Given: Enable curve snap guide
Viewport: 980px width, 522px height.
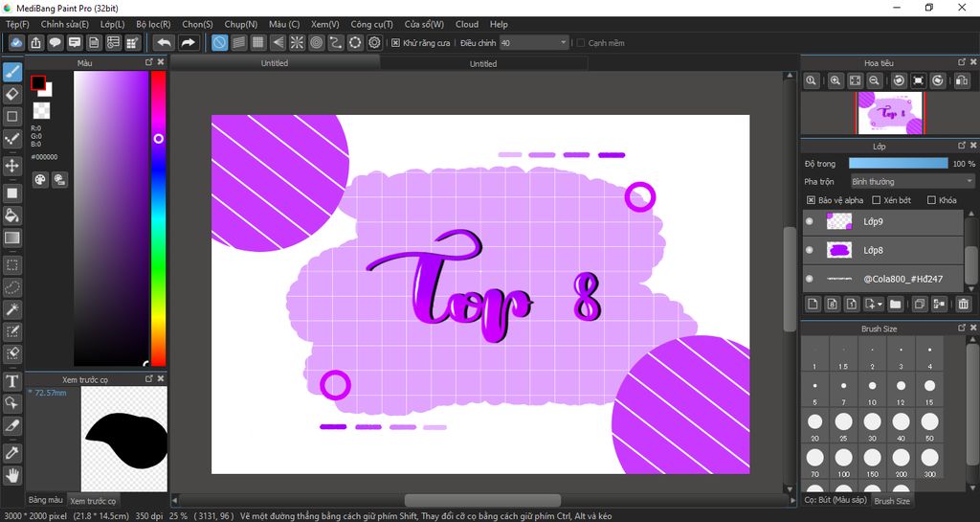Looking at the screenshot, I should pyautogui.click(x=336, y=42).
